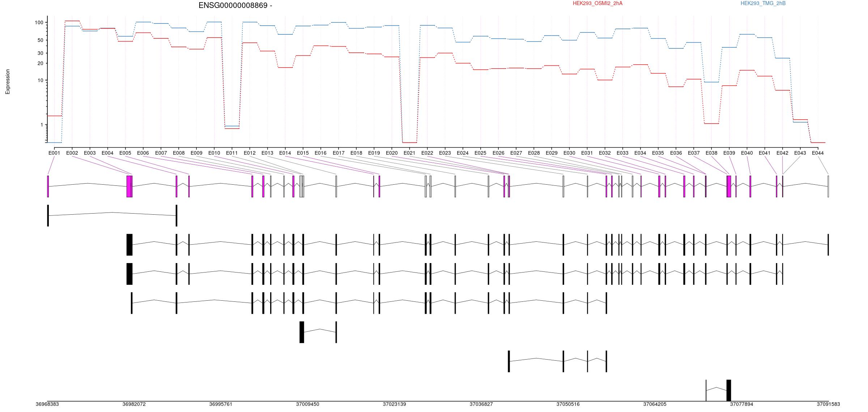Click exon label E026
Viewport: 868px width, 412px height.
click(498, 153)
